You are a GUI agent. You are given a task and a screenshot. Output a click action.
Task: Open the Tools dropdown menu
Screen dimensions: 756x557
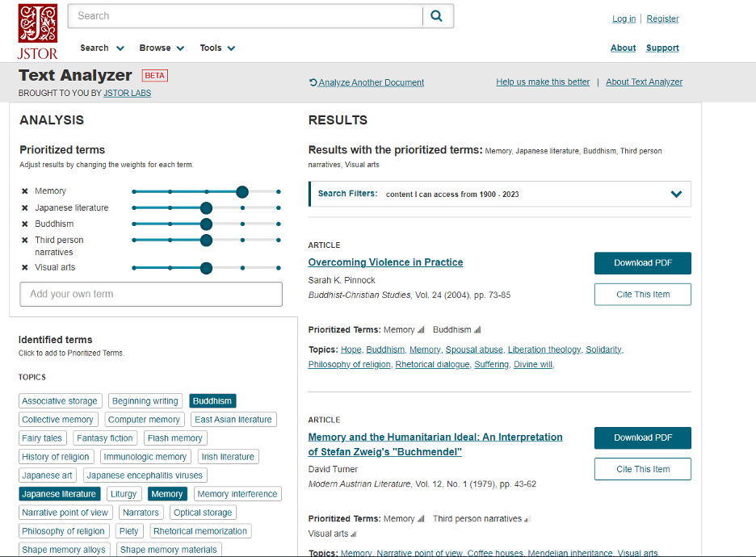(217, 48)
